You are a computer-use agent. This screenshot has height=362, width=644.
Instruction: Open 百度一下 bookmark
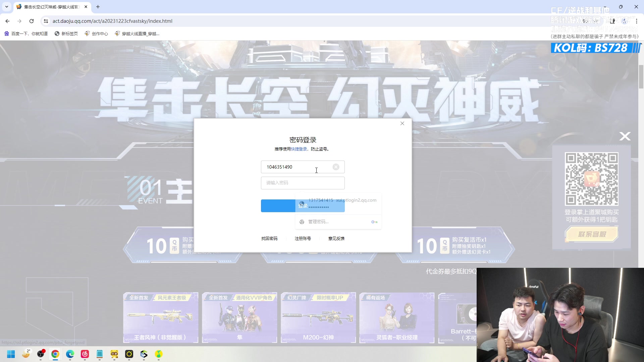[26, 34]
